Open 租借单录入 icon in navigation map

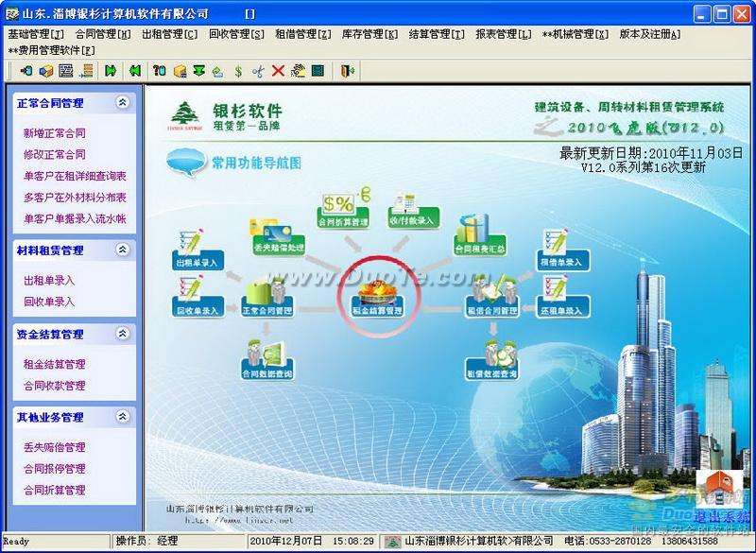563,250
